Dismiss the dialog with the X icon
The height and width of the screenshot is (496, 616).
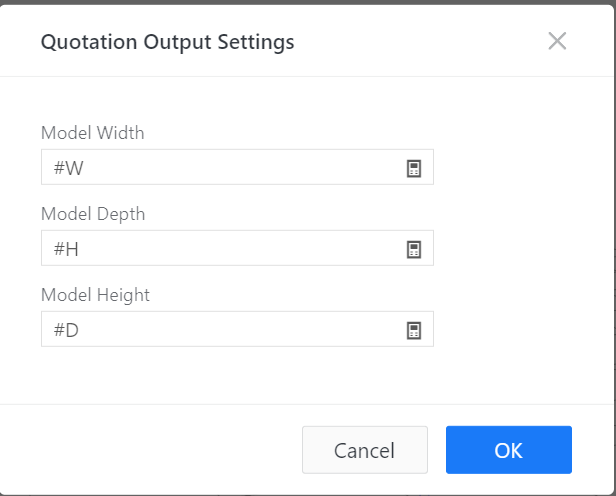click(557, 41)
